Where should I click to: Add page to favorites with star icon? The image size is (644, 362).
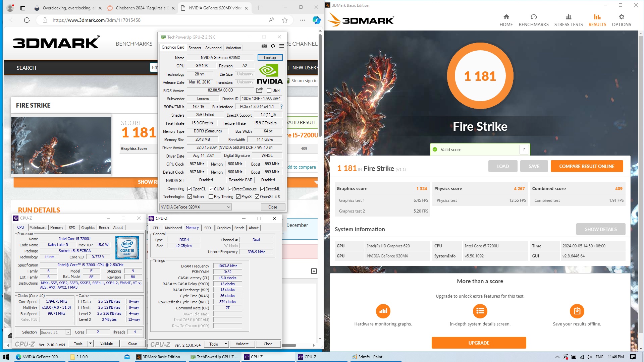pos(285,20)
